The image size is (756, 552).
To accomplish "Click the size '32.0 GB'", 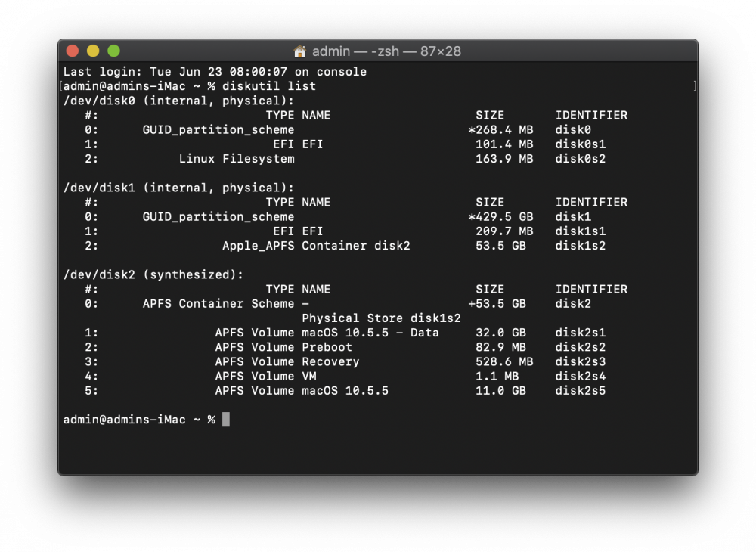I will (x=501, y=332).
